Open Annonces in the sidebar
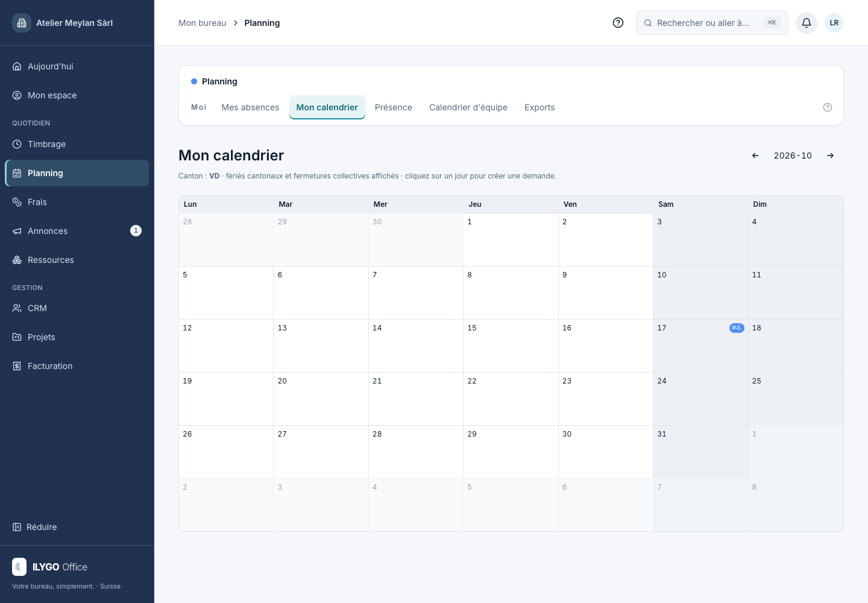The height and width of the screenshot is (603, 868). 77,231
